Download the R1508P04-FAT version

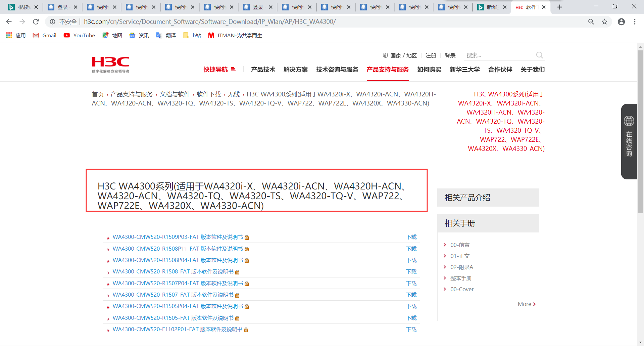point(411,260)
